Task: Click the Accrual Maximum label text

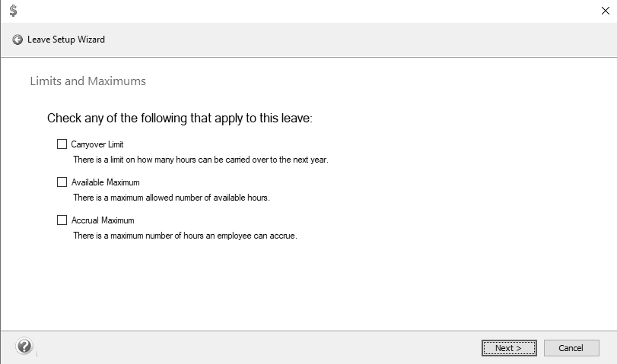Action: (x=103, y=220)
